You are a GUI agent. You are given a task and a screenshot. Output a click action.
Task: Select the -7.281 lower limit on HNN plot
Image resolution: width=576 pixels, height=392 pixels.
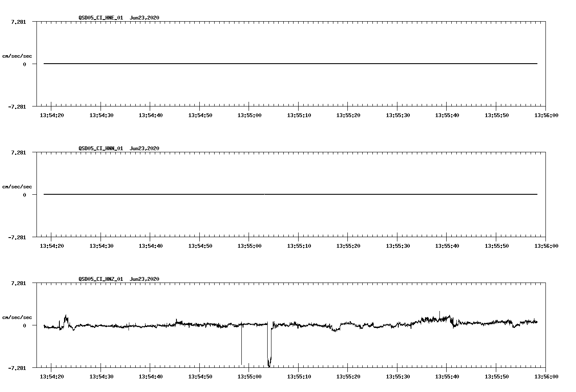(x=17, y=237)
